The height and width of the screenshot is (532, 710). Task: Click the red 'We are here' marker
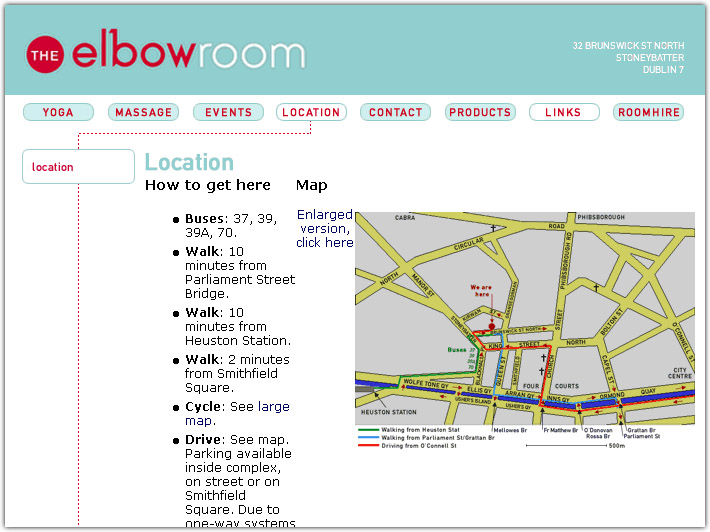(492, 326)
